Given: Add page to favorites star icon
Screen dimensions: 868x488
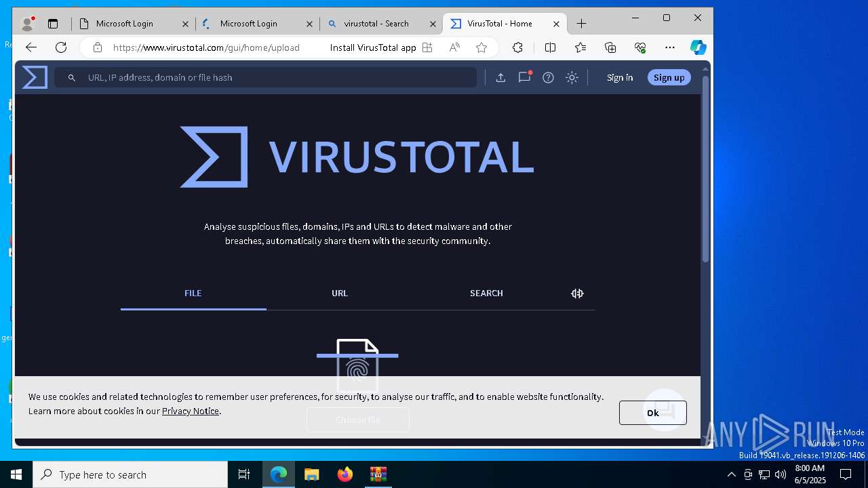Looking at the screenshot, I should 481,47.
